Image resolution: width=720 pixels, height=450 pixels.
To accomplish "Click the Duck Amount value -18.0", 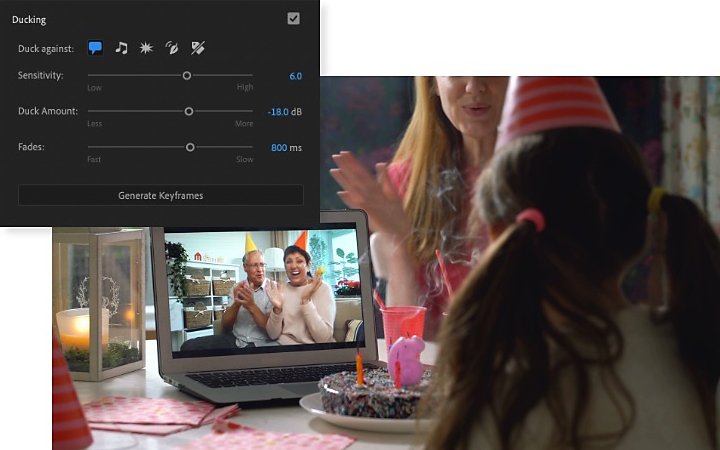I will pos(278,112).
